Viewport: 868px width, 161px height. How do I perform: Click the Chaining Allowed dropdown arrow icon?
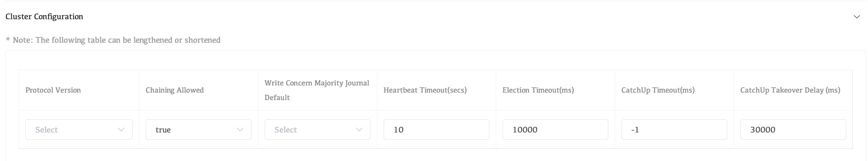coord(240,130)
